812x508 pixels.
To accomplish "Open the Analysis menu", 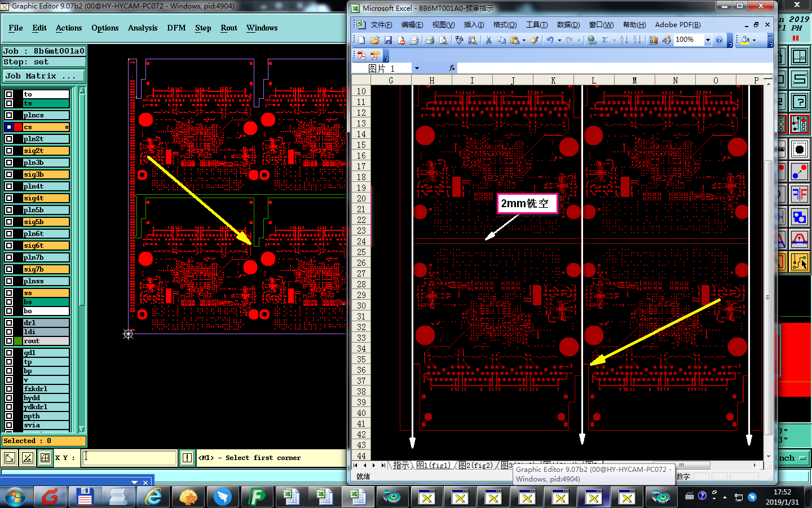I will tap(143, 28).
